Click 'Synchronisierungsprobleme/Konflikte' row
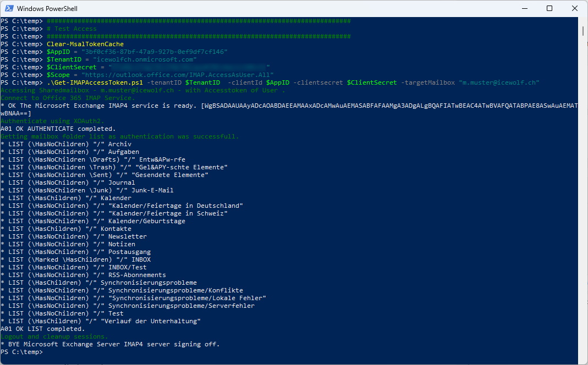588x365 pixels. [x=122, y=290]
